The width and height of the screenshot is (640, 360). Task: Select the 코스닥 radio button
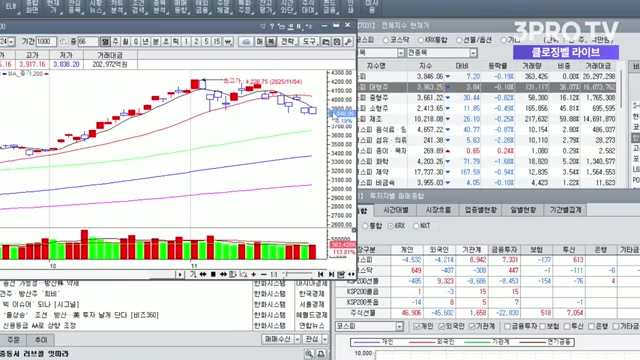coord(386,40)
